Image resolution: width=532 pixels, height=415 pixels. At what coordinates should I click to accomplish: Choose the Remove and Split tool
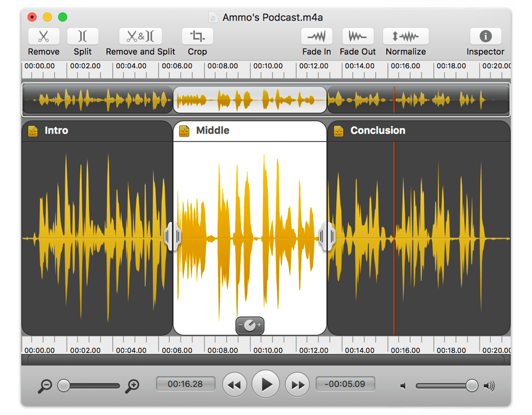(x=140, y=36)
